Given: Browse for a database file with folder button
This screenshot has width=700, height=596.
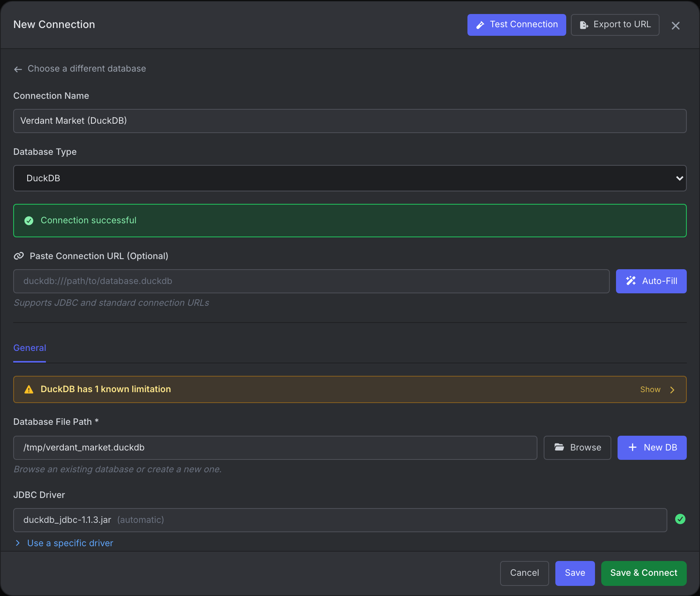Looking at the screenshot, I should [x=577, y=448].
